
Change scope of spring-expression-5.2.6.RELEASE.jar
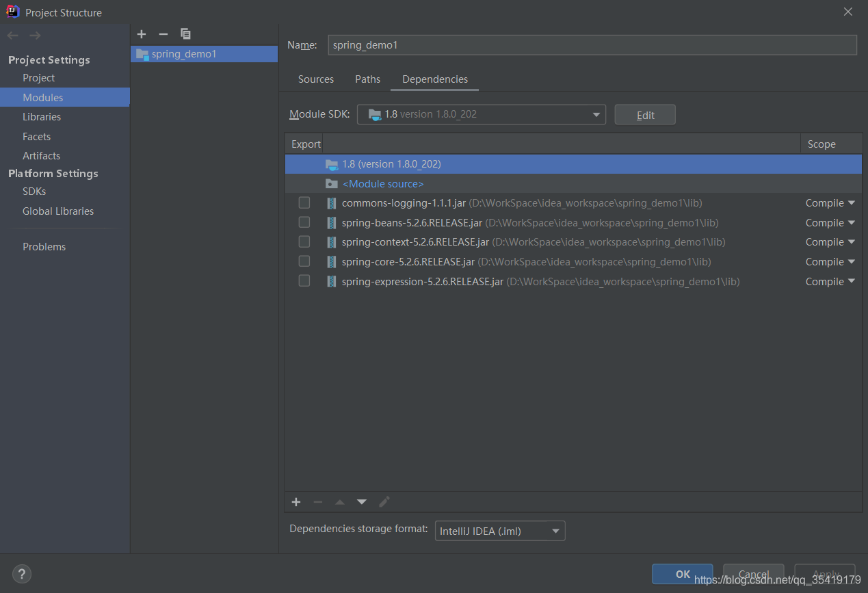(830, 282)
